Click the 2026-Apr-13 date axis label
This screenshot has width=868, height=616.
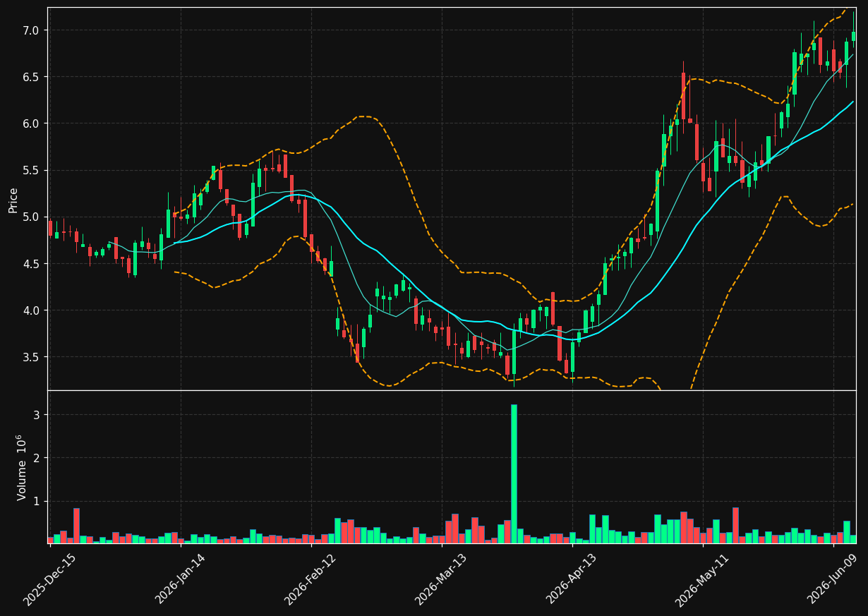(x=572, y=579)
